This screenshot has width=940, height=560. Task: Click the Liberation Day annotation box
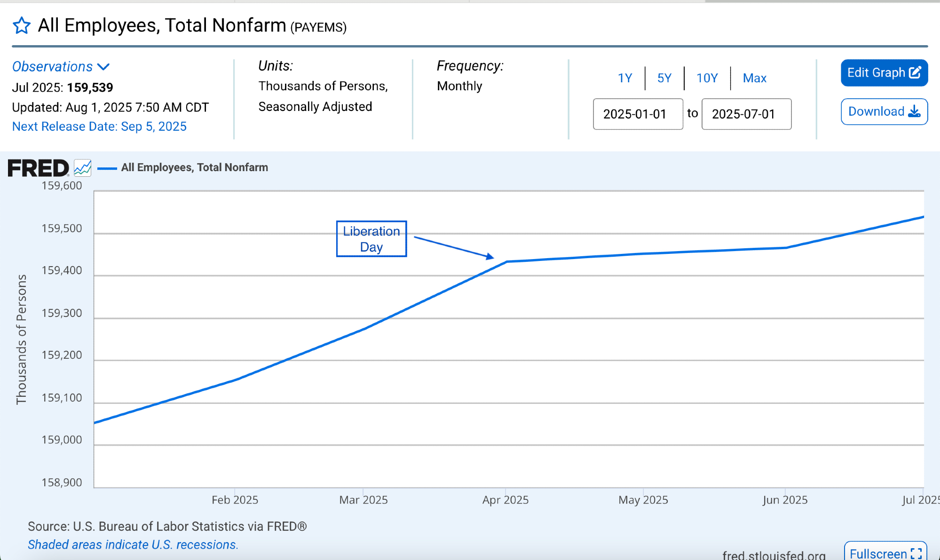(x=371, y=239)
